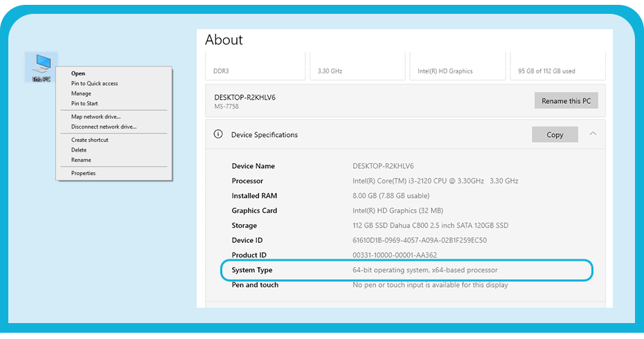The height and width of the screenshot is (339, 644).
Task: Choose Map network drive... option
Action: tap(96, 117)
